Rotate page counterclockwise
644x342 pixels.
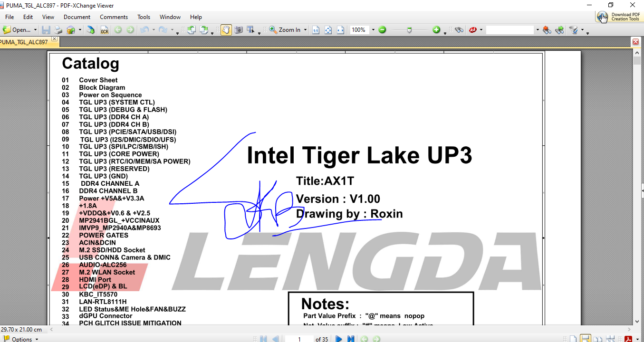coord(192,30)
